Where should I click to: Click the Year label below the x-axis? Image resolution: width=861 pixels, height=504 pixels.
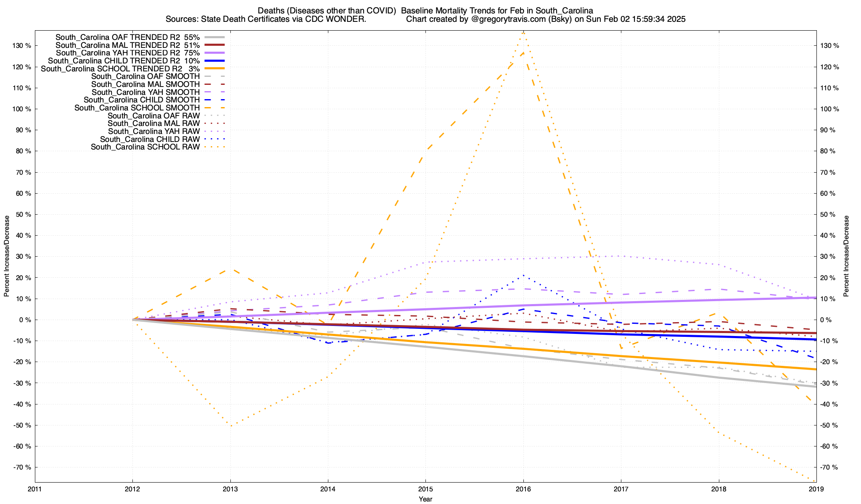pos(425,499)
